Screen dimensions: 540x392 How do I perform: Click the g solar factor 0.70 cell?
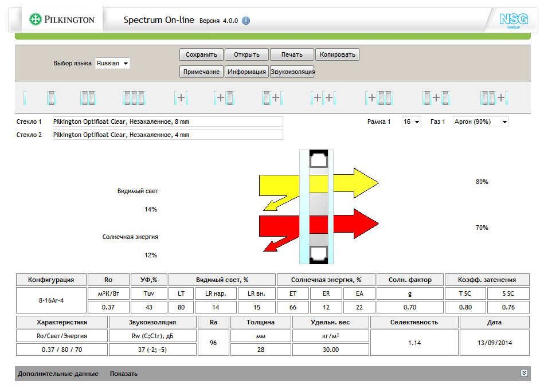coord(410,307)
